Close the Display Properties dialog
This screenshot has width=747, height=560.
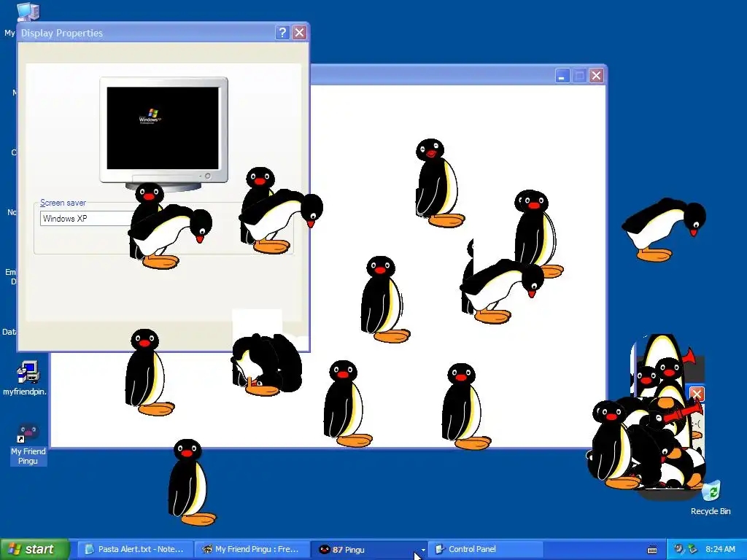coord(299,32)
